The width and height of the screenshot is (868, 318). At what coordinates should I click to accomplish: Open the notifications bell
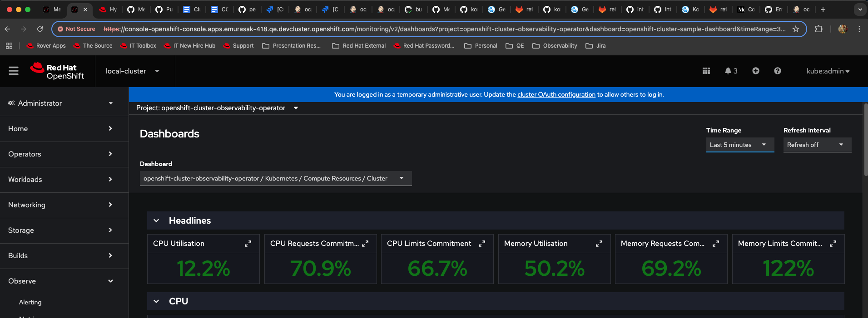click(x=730, y=71)
